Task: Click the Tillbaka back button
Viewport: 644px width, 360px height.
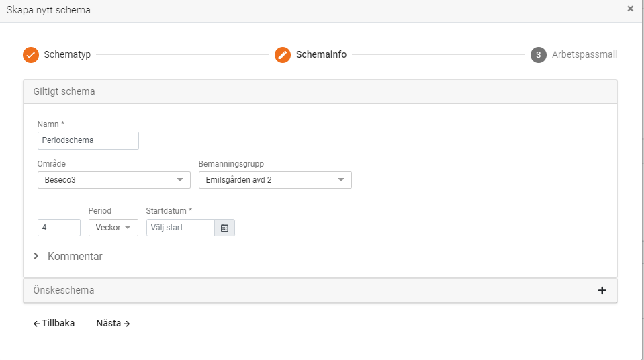Action: (54, 324)
